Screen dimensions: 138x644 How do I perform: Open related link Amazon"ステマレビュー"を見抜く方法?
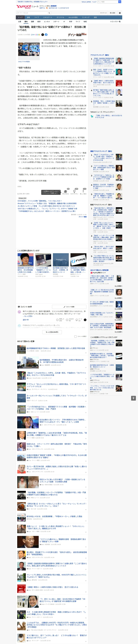pos(47,204)
